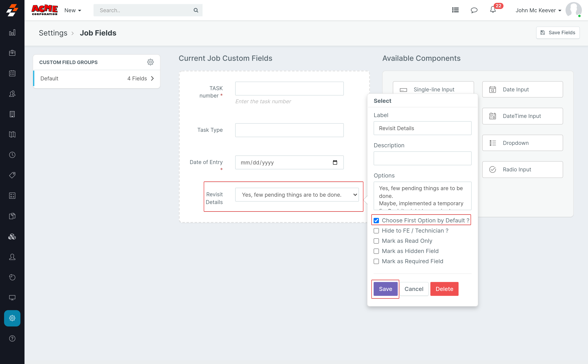Expand the New menu in the top bar
Screen dimensions: 588x364
click(73, 10)
